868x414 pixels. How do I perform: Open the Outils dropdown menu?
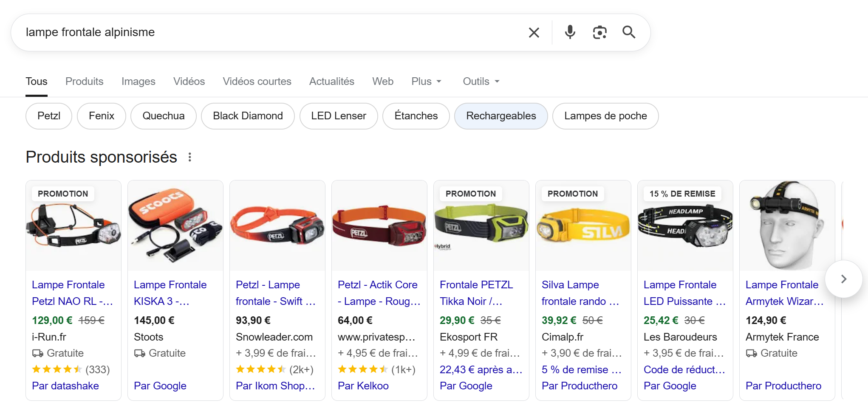pos(480,81)
